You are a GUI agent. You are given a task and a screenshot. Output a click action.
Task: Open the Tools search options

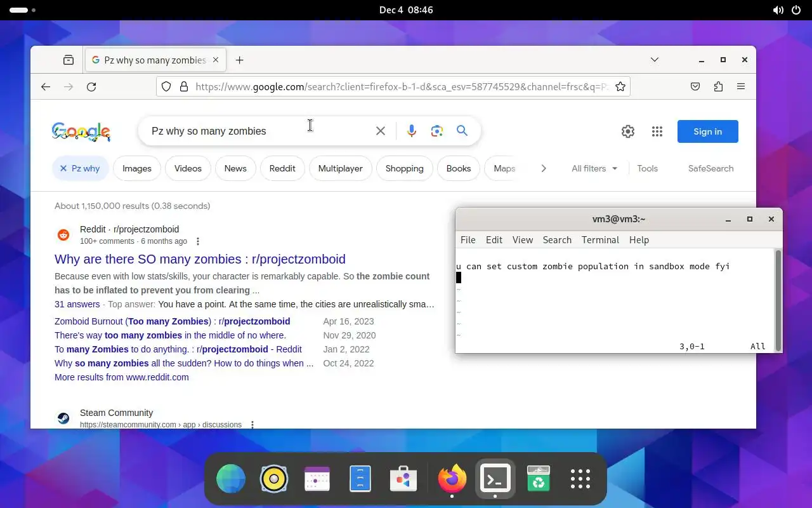coord(648,168)
